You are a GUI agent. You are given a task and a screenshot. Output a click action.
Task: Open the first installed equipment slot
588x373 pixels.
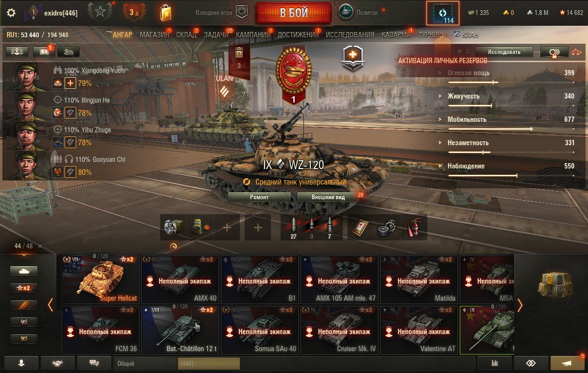(173, 227)
